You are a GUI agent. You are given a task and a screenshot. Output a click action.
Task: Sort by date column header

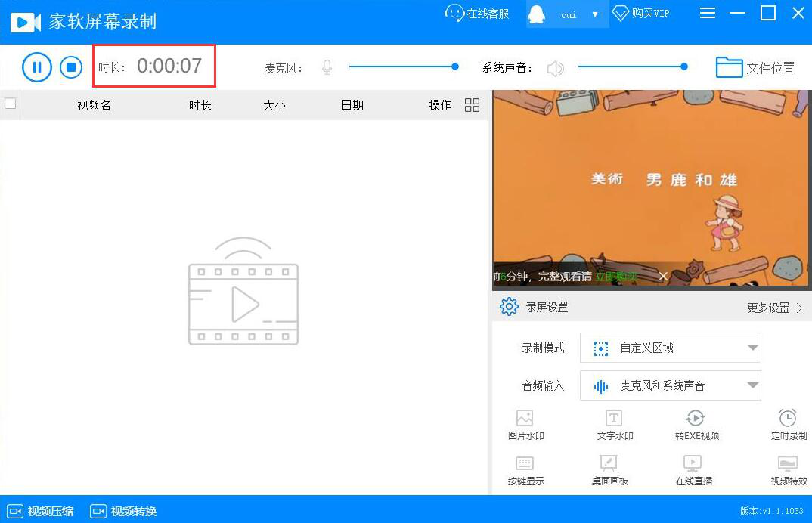pyautogui.click(x=352, y=105)
